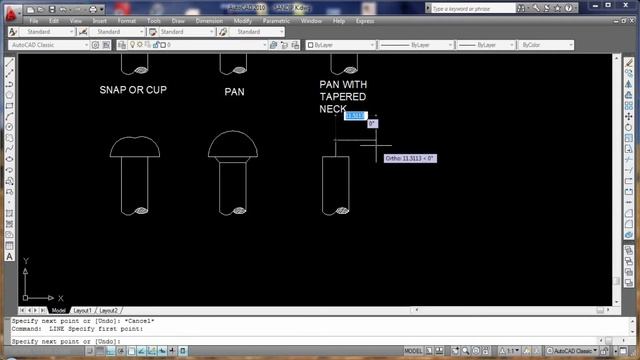Switch to the Layout1 tab
The width and height of the screenshot is (640, 360).
[82, 311]
